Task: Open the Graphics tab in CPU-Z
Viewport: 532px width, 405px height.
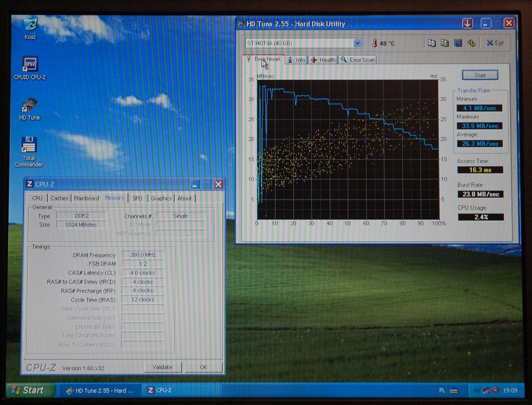Action: 161,198
